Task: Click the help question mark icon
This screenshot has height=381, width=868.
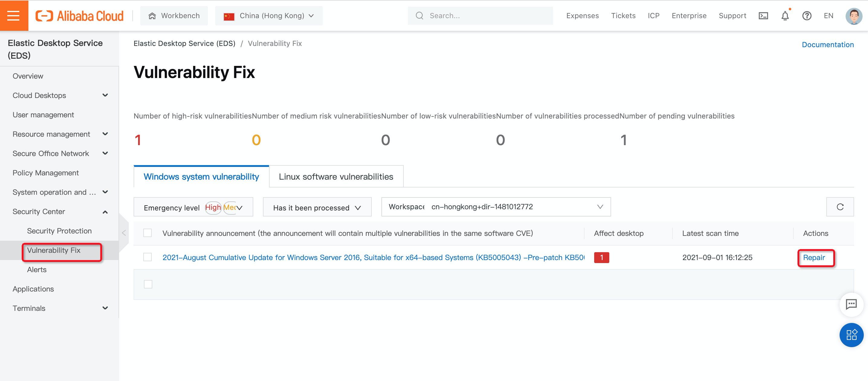Action: tap(807, 16)
